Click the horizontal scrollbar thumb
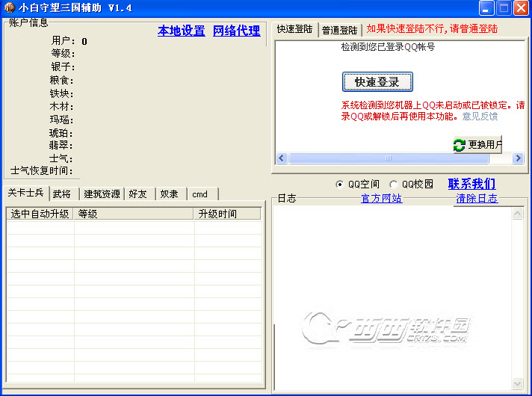The image size is (532, 396). (x=389, y=158)
